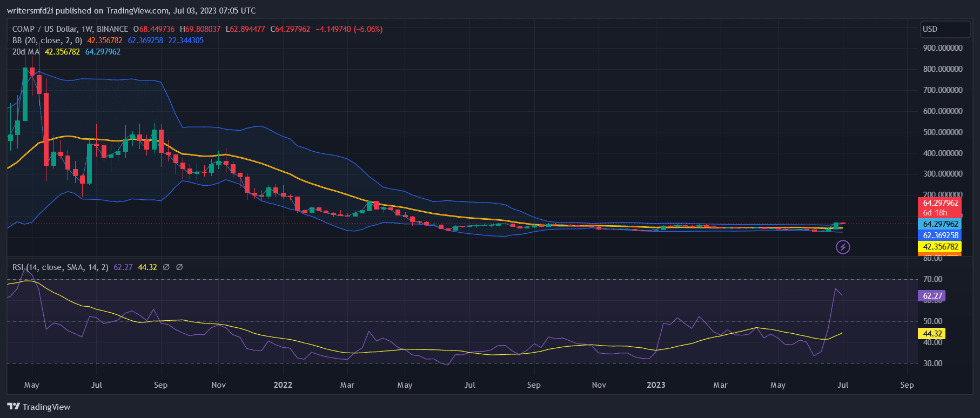Select the RSI (14, close, SMA, 14, 2) legend
Screen dimensions: 980x418
coord(61,267)
